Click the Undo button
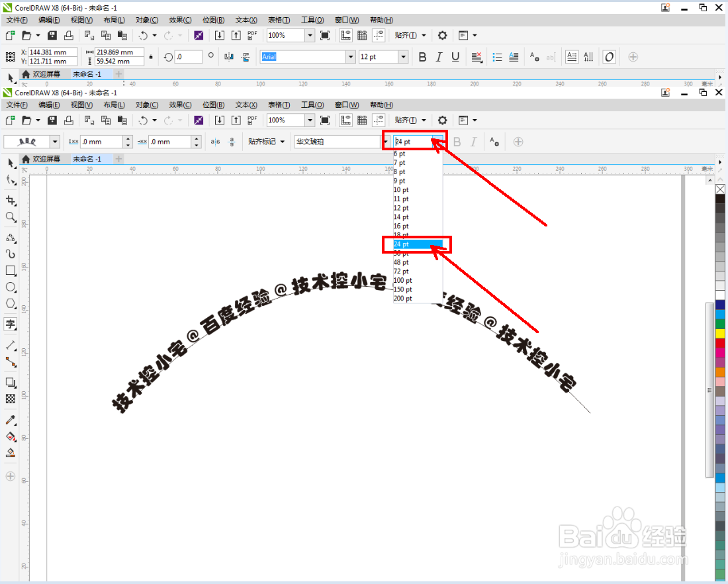The image size is (728, 584). pos(144,120)
